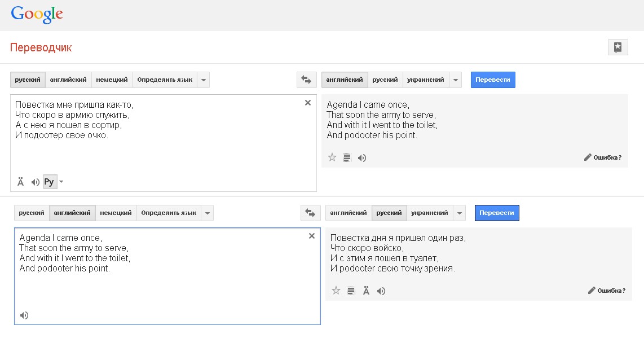Clear the lower English source text
This screenshot has width=644, height=347.
tap(312, 236)
